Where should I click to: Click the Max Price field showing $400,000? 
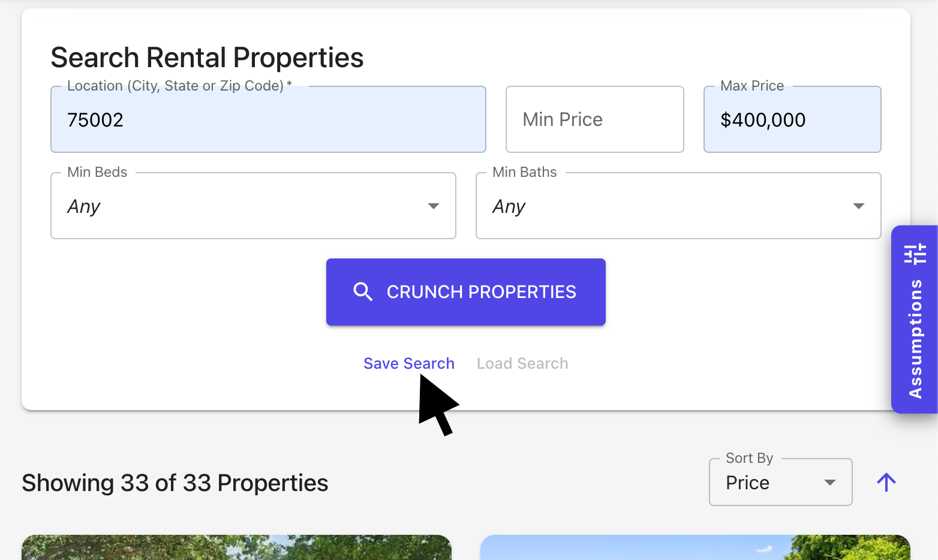click(792, 120)
